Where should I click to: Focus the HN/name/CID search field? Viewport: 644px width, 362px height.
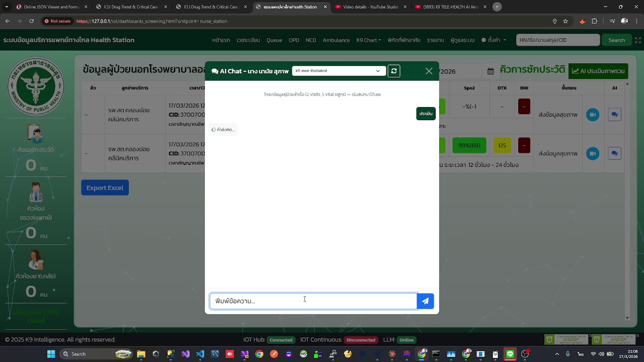(x=558, y=40)
